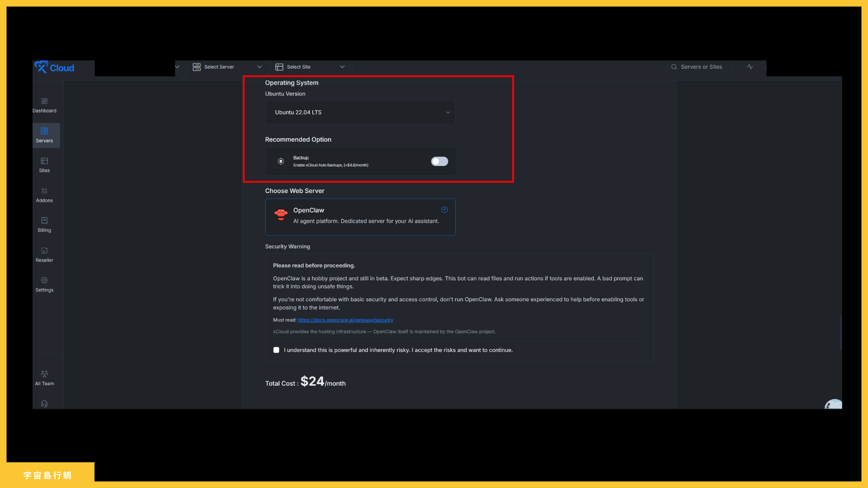Click the xCloud logo

[x=55, y=68]
